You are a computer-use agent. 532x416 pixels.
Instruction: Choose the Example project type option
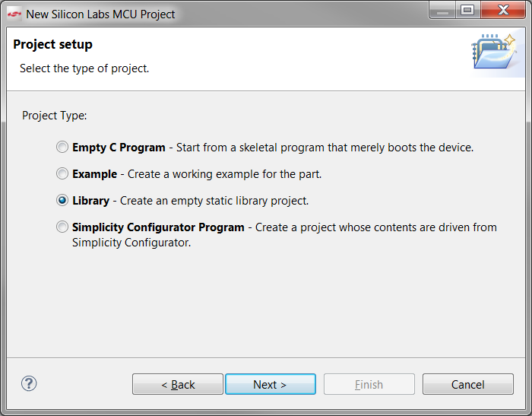click(62, 174)
